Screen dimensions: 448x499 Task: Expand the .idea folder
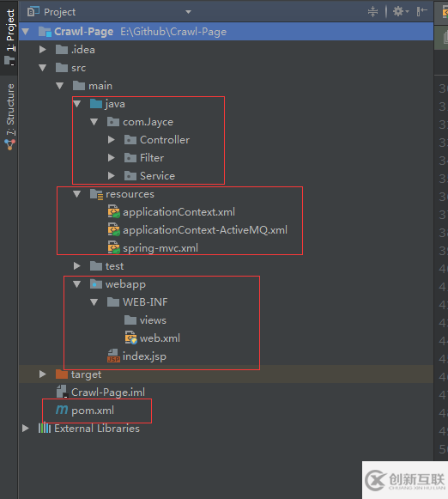point(42,50)
